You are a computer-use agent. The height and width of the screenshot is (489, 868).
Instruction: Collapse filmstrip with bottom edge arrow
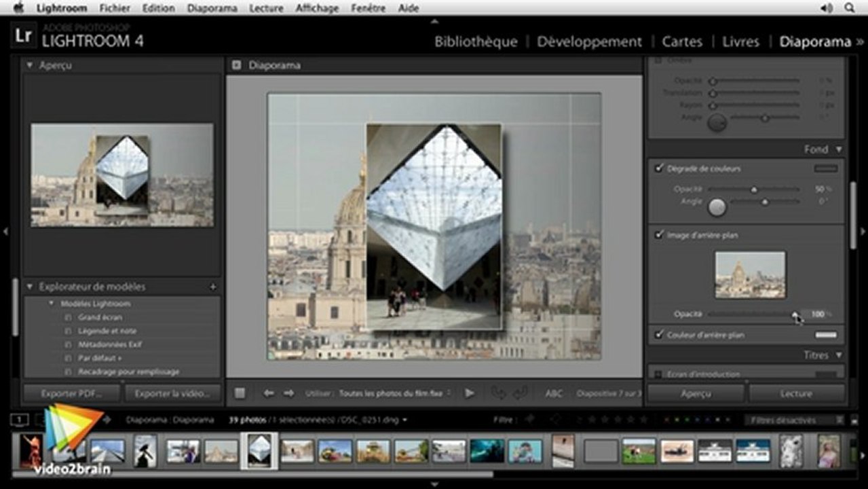pos(434,484)
